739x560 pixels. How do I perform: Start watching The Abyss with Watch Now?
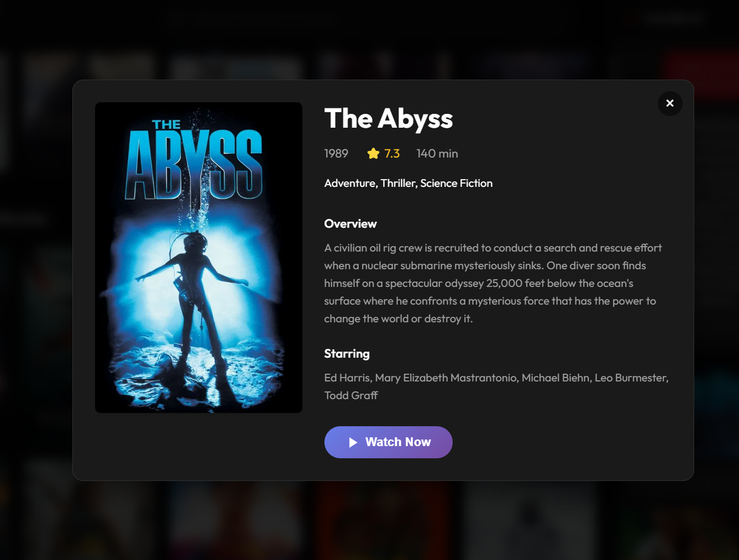[389, 442]
